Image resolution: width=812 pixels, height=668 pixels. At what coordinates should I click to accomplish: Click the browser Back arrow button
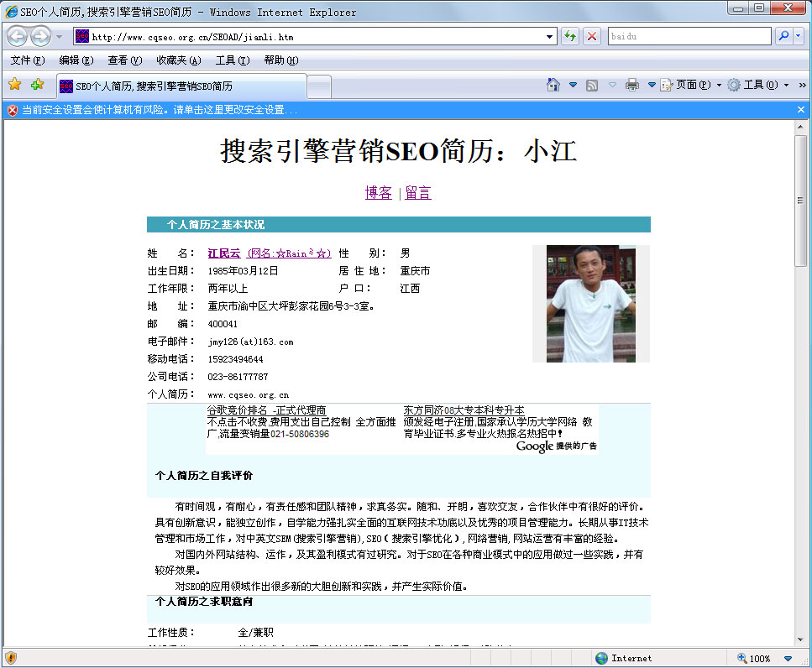[x=18, y=37]
